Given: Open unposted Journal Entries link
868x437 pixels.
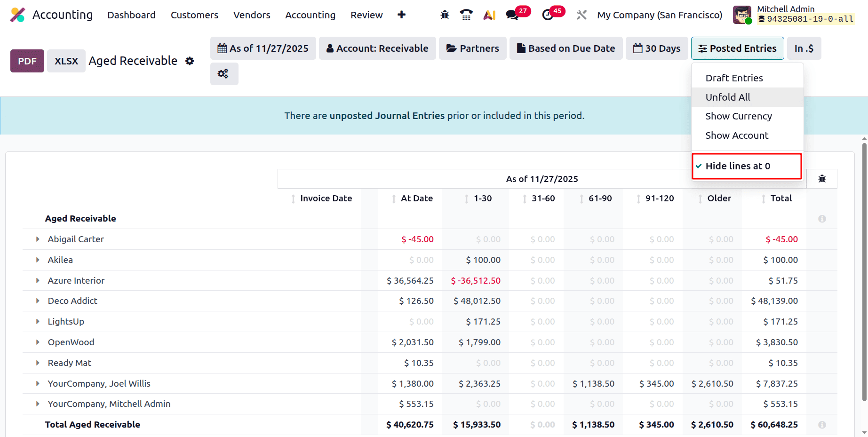Looking at the screenshot, I should [x=387, y=116].
